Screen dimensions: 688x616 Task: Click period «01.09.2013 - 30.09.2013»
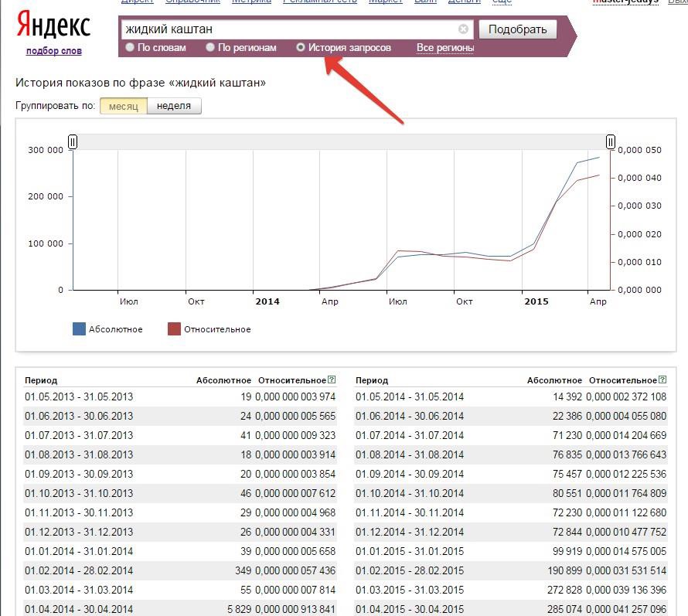pos(79,474)
